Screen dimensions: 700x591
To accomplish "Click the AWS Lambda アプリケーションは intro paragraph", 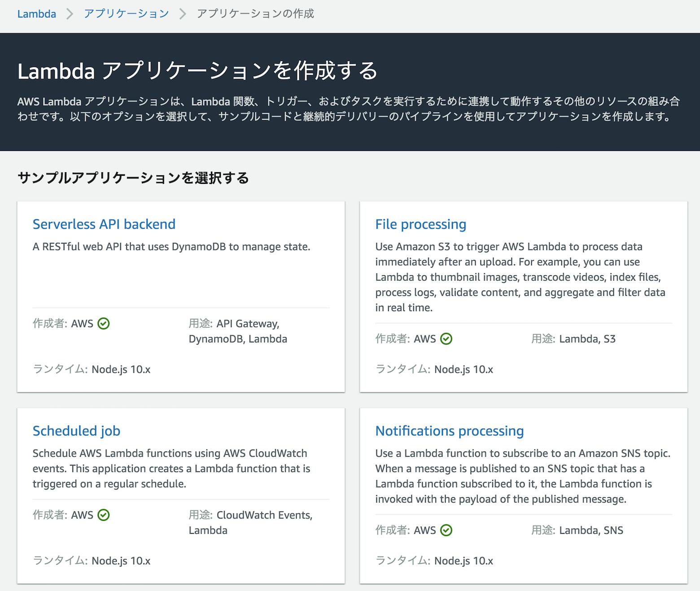I will pos(349,109).
